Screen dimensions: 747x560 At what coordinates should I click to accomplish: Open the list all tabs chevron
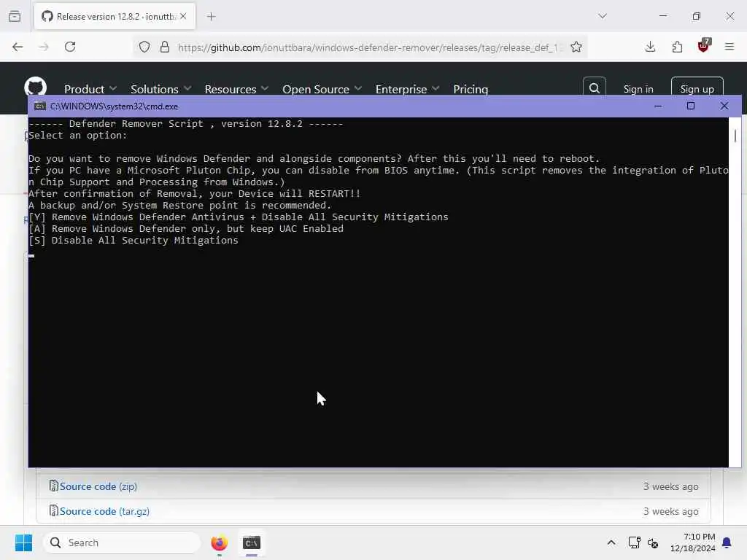(603, 16)
